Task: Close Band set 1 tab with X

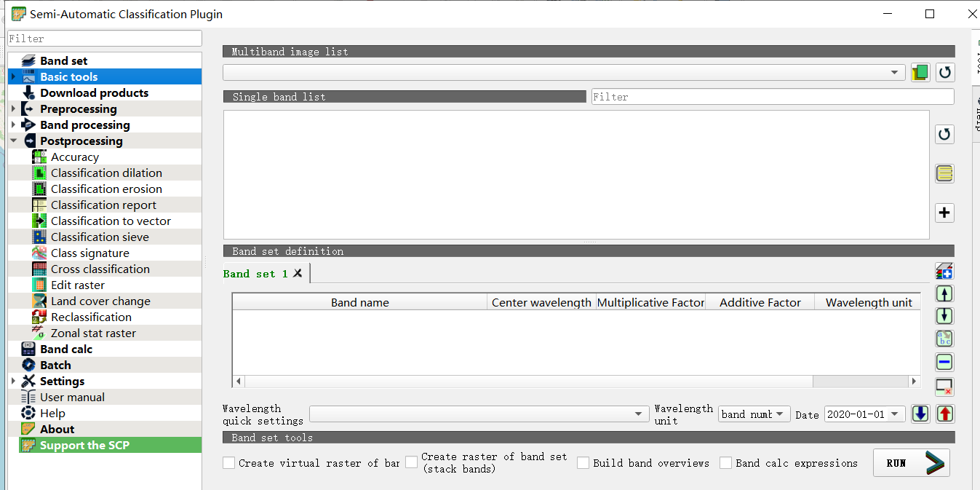Action: click(298, 273)
